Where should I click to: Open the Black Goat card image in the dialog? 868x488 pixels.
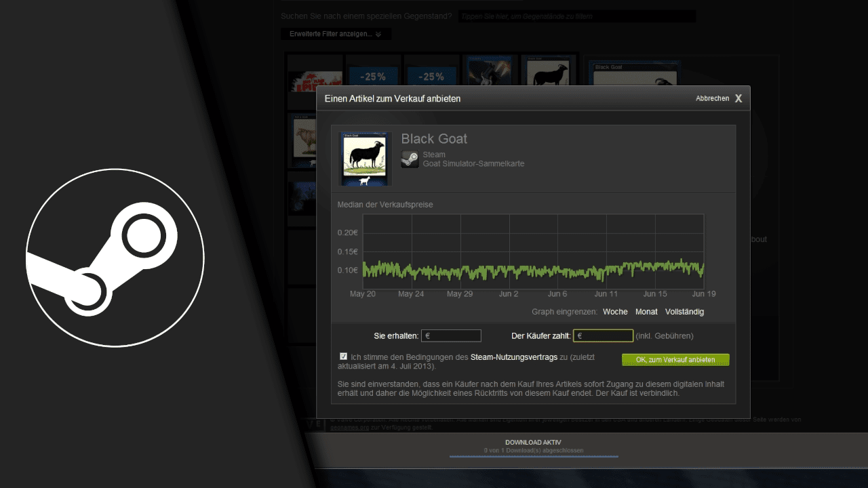pyautogui.click(x=365, y=159)
